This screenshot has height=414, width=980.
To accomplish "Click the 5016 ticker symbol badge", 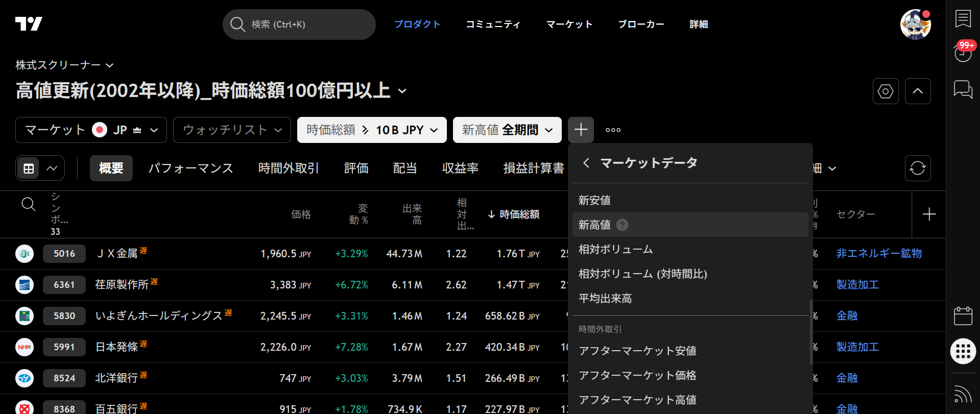I will point(64,254).
